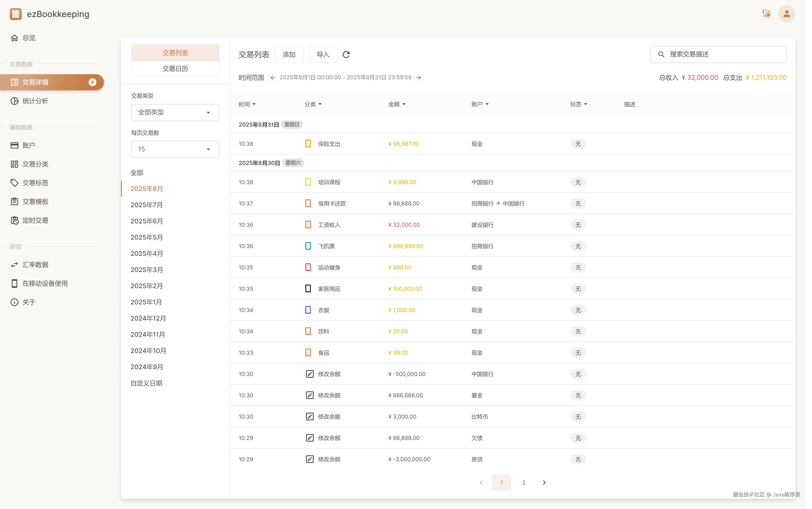Click the refresh icon beside 导入
This screenshot has width=812, height=509.
346,55
